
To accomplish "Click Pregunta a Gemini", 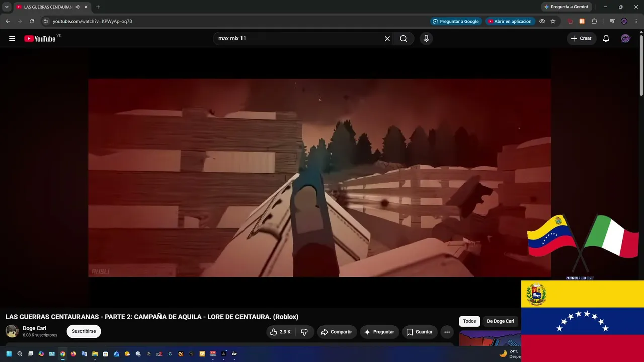I will tap(566, 7).
